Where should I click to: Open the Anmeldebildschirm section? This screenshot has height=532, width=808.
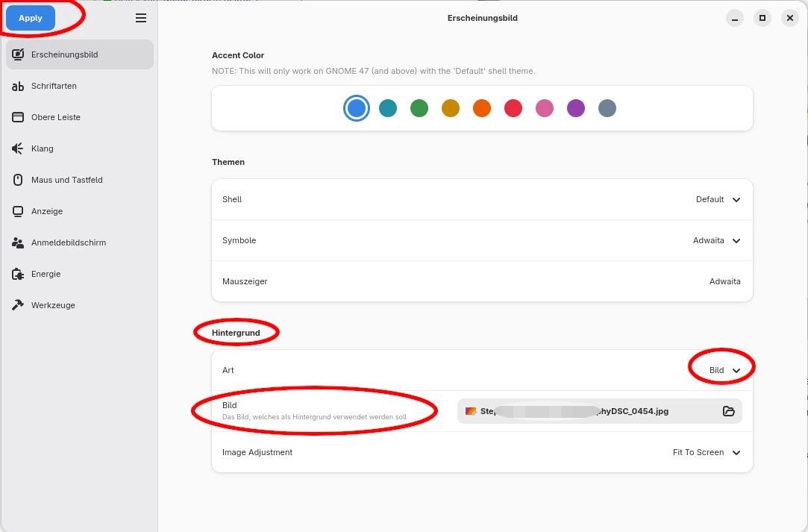coord(69,242)
